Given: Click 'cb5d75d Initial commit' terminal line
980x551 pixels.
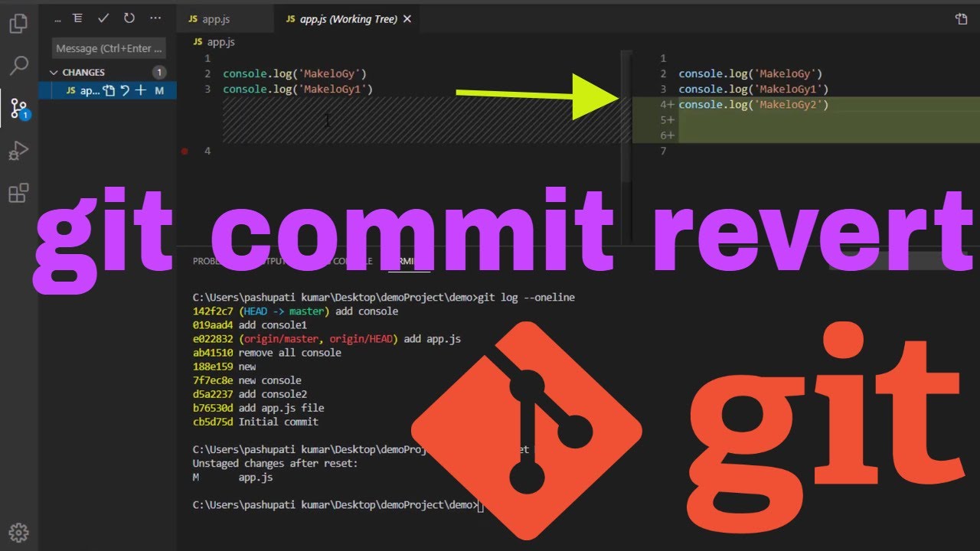Looking at the screenshot, I should (x=256, y=422).
